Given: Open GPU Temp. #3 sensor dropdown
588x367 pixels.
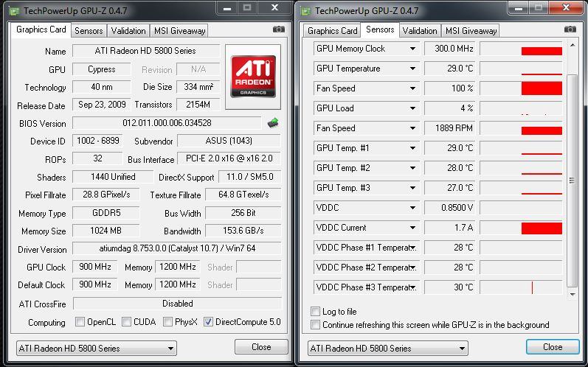Looking at the screenshot, I should point(412,188).
